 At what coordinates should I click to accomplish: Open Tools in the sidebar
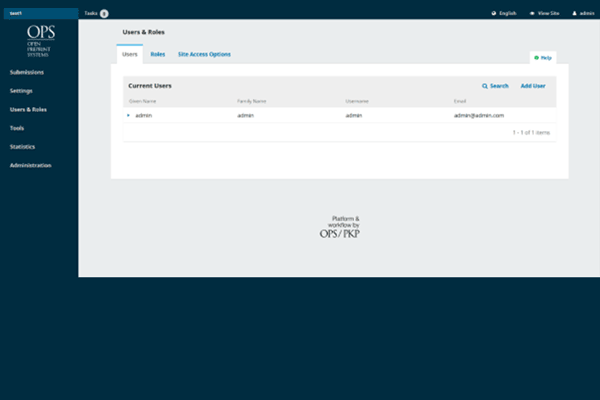point(17,128)
